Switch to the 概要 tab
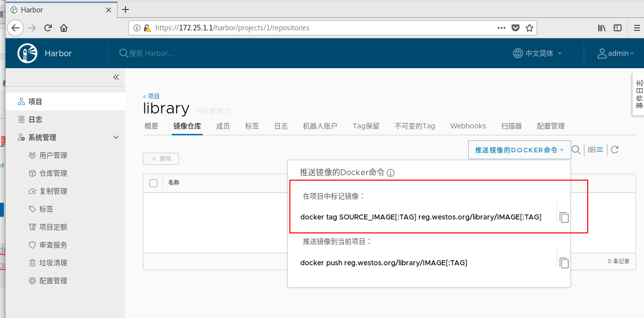644x318 pixels. pos(151,126)
